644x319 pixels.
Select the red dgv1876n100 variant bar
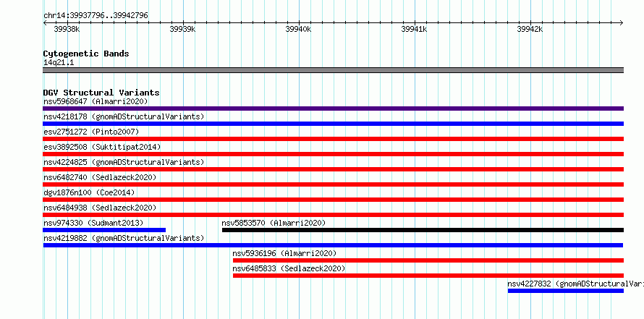333,200
